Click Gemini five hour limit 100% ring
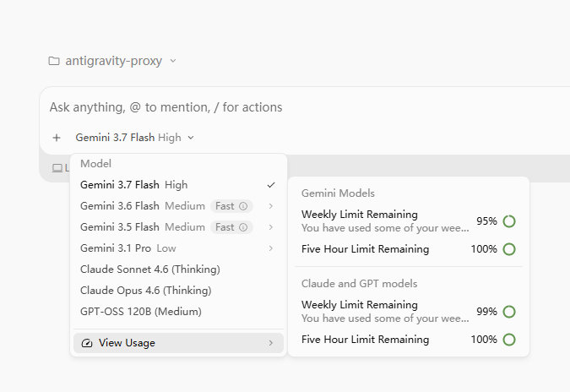 tap(509, 249)
